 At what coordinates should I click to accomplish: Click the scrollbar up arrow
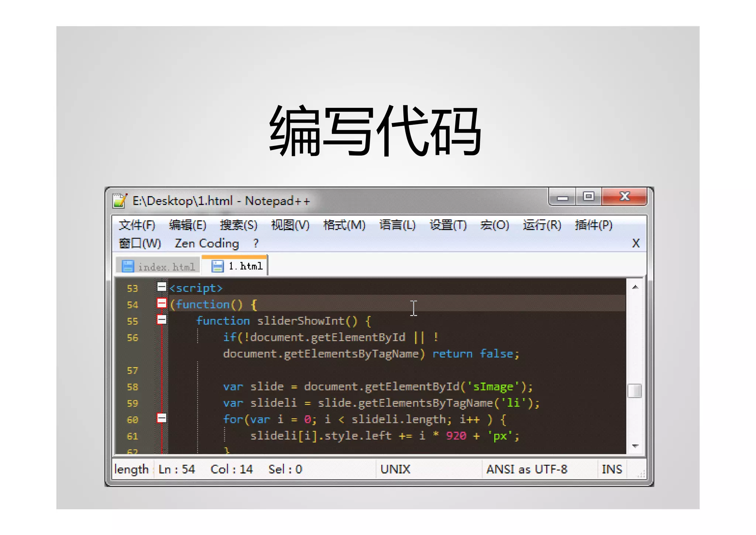click(635, 287)
